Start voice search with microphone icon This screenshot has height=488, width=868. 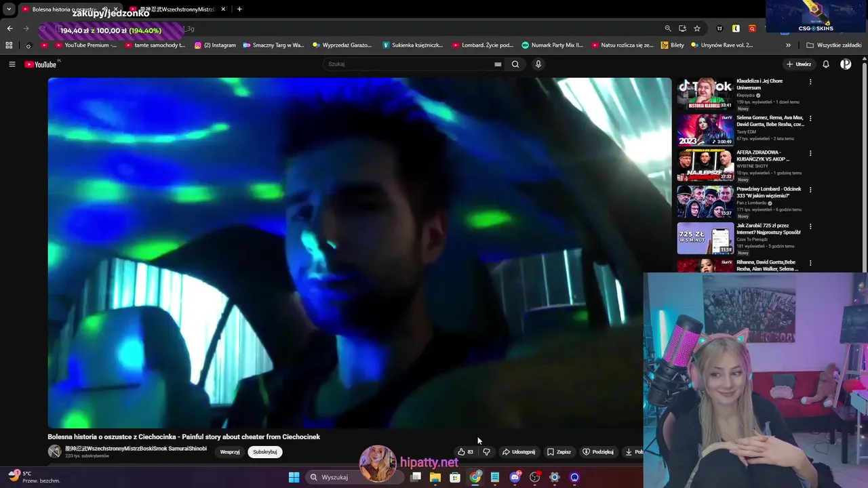pos(538,64)
